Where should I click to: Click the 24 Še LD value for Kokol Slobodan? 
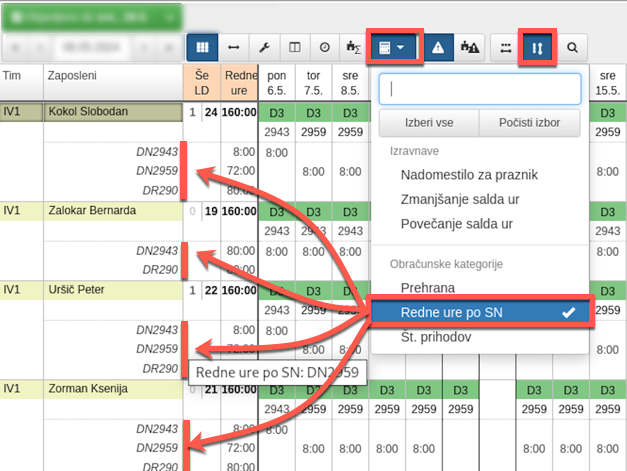pyautogui.click(x=211, y=112)
